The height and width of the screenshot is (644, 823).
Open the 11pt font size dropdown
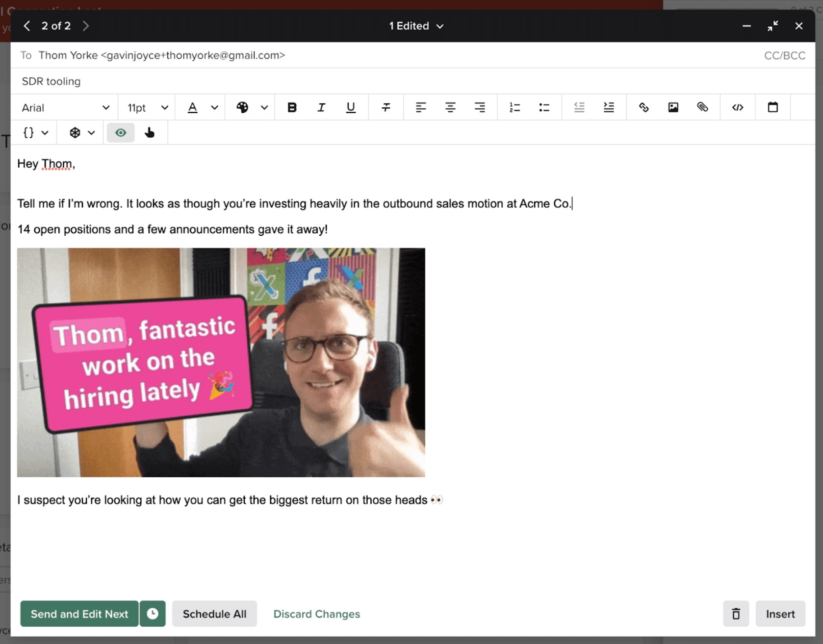point(147,108)
